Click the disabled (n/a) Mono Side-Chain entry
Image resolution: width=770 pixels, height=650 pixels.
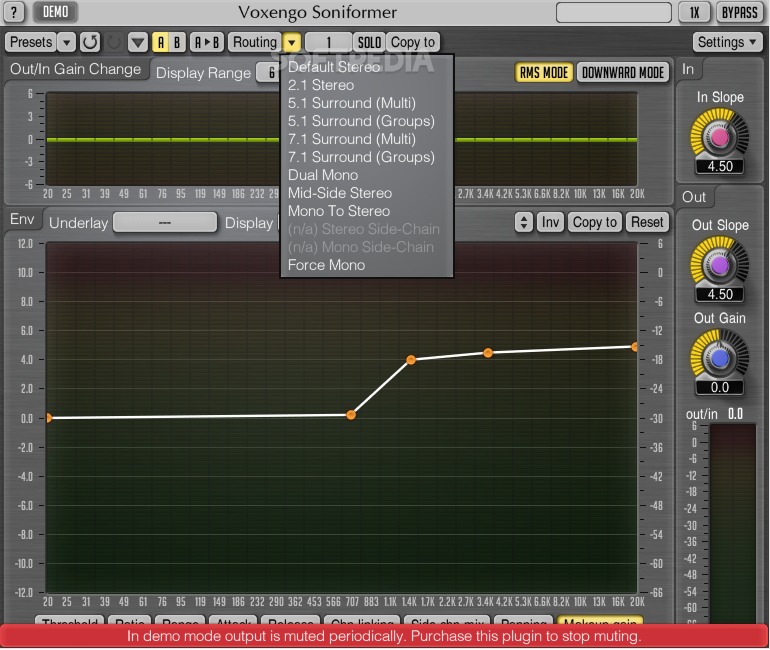(366, 247)
